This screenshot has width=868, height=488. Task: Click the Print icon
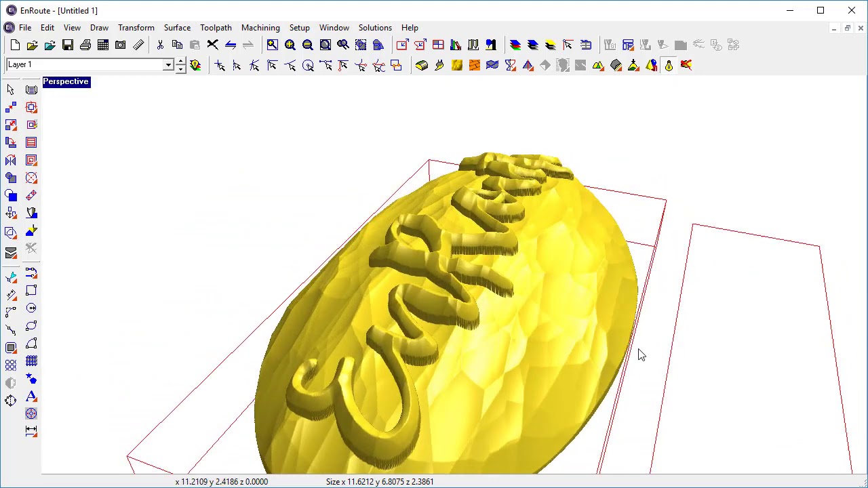point(85,45)
